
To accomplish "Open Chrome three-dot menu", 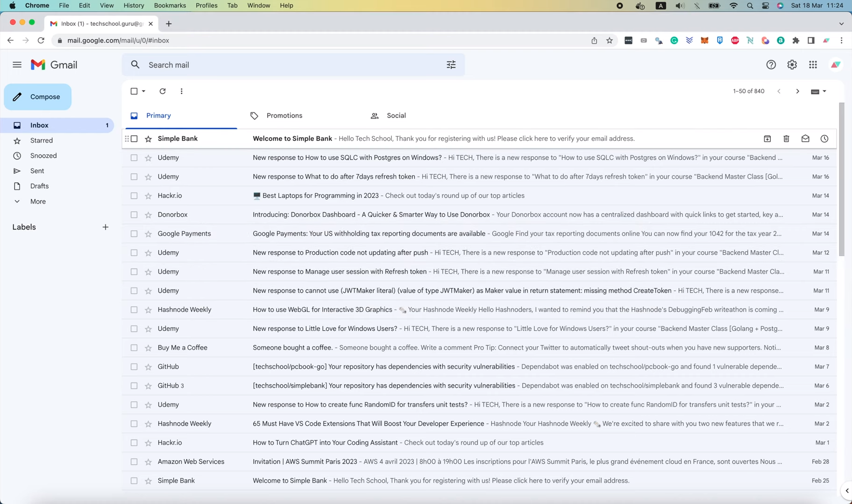I will tap(841, 41).
